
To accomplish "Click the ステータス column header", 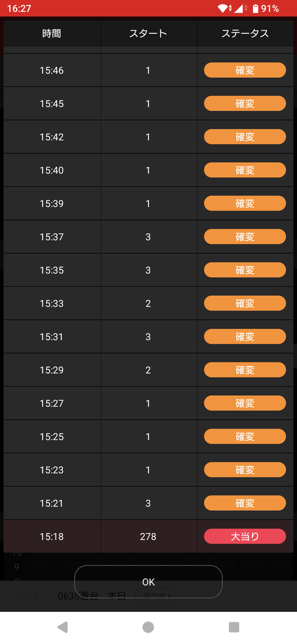I will tap(245, 33).
